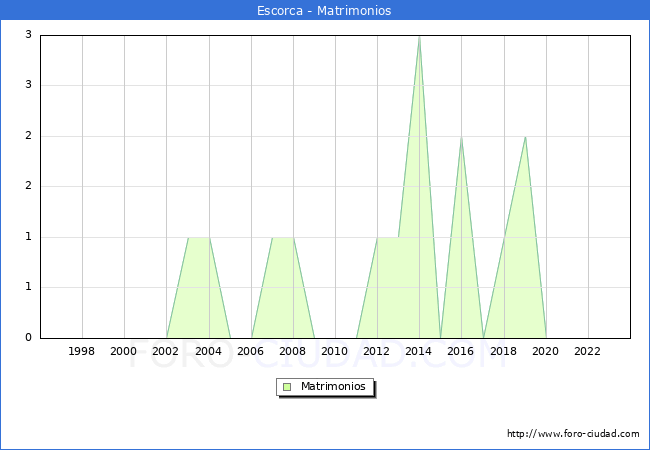Click the 2020 x-axis label

(546, 351)
